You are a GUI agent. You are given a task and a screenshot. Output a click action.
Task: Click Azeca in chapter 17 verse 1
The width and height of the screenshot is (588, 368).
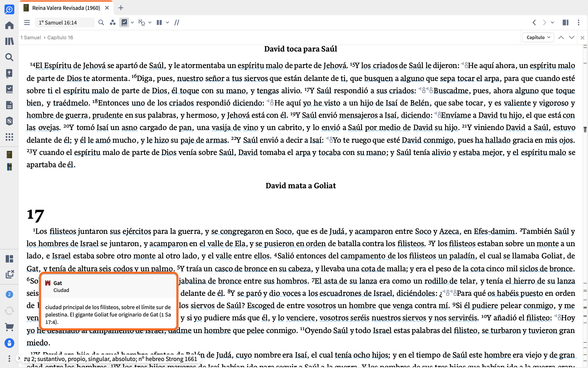coord(449,231)
